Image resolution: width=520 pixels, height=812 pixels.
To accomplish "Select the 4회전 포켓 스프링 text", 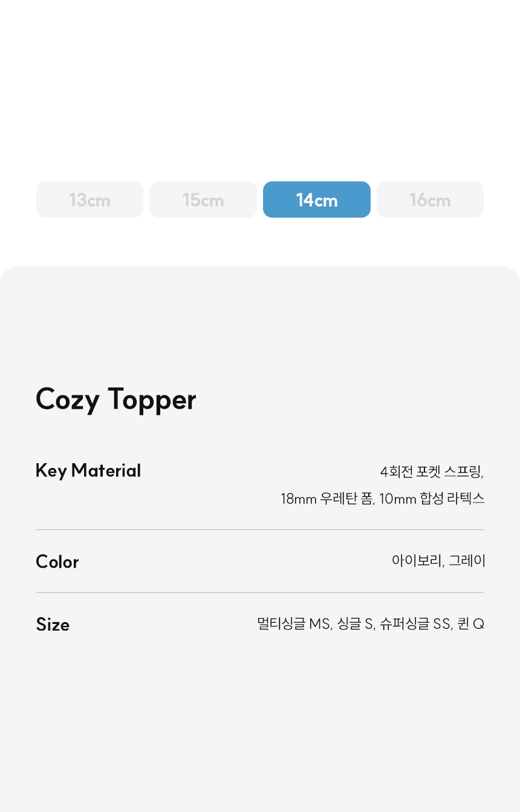I will (432, 472).
